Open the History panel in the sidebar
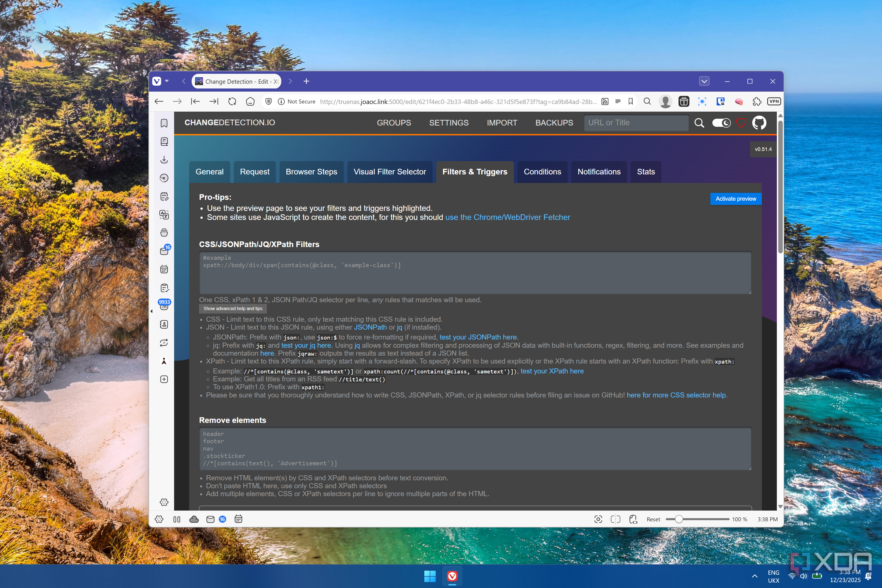Viewport: 882px width, 588px height. [164, 178]
